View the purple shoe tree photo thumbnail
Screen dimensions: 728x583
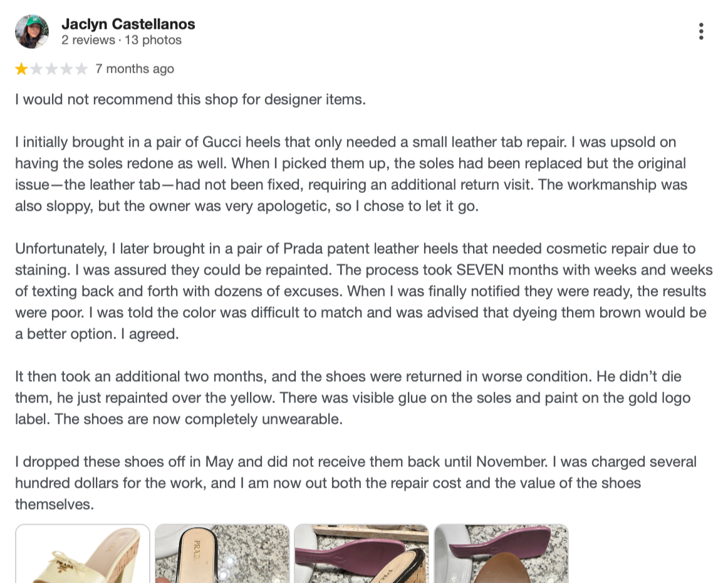point(361,554)
